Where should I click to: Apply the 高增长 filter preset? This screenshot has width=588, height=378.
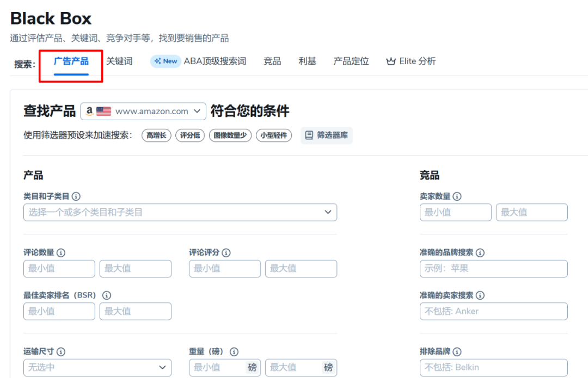tap(156, 135)
